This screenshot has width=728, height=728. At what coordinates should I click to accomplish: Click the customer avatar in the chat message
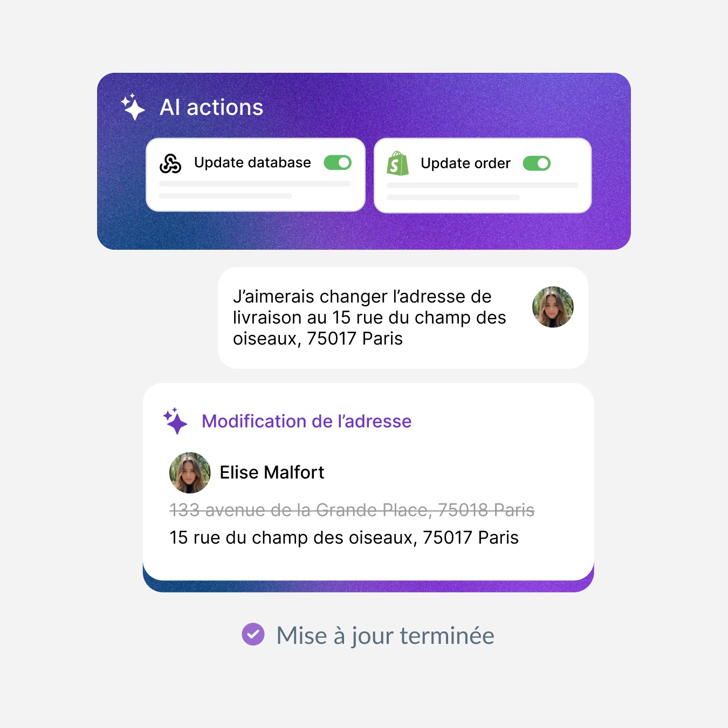pyautogui.click(x=553, y=307)
